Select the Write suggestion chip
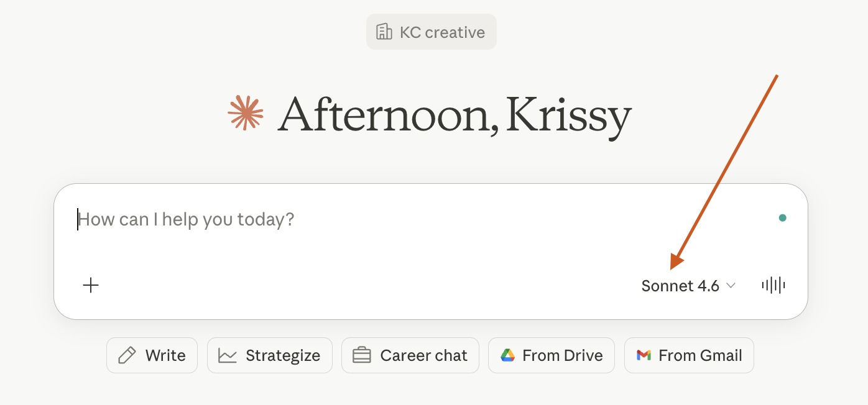Image resolution: width=868 pixels, height=405 pixels. click(x=152, y=355)
